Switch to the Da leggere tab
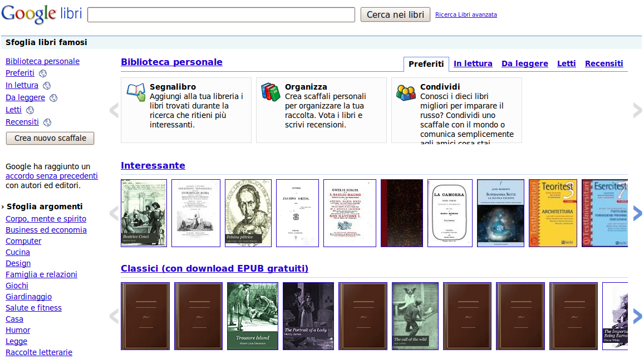This screenshot has height=359, width=644. coord(525,63)
